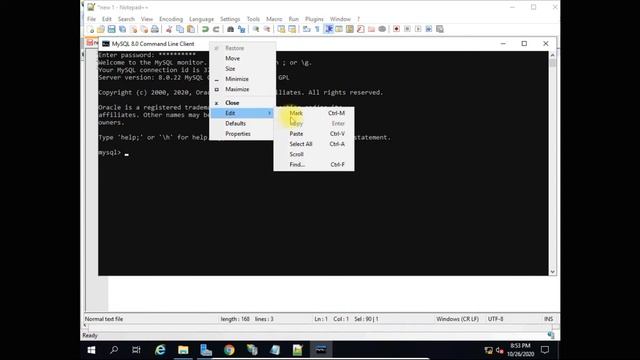The image size is (640, 360).
Task: Open Google Chrome from the taskbar
Action: click(x=229, y=350)
